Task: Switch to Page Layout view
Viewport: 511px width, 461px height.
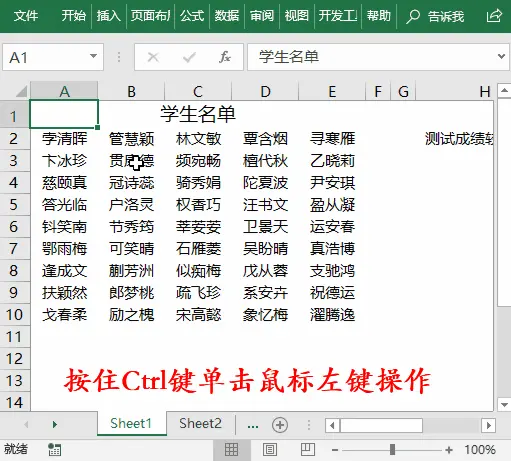Action: tap(270, 450)
